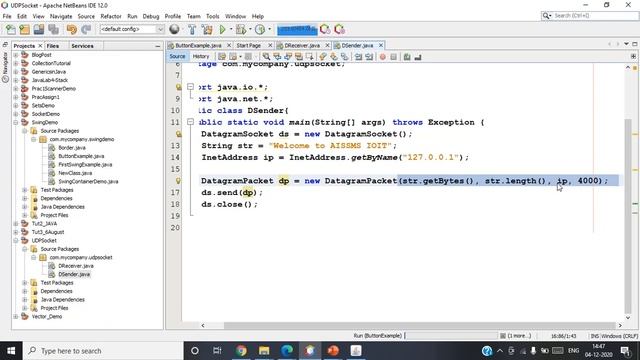Open DReceiver.java in project tree
Viewport: 640px width, 360px height.
[76, 266]
